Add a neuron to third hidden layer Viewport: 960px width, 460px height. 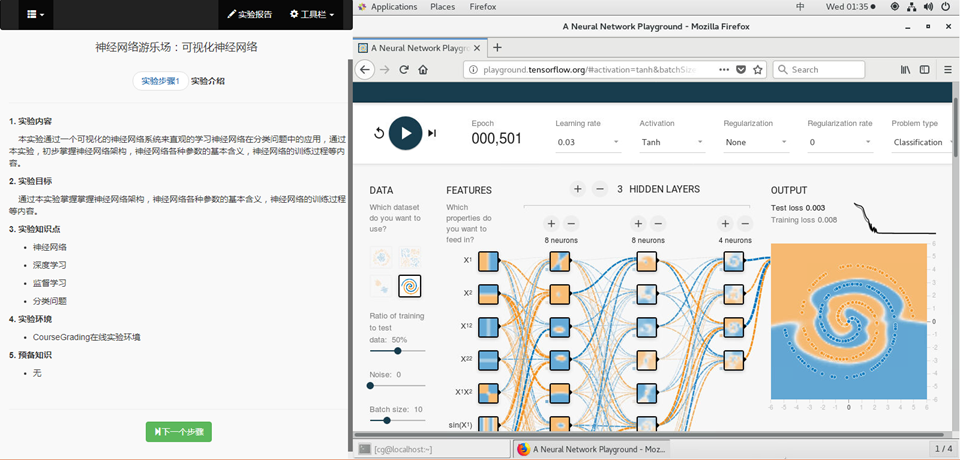tap(726, 224)
